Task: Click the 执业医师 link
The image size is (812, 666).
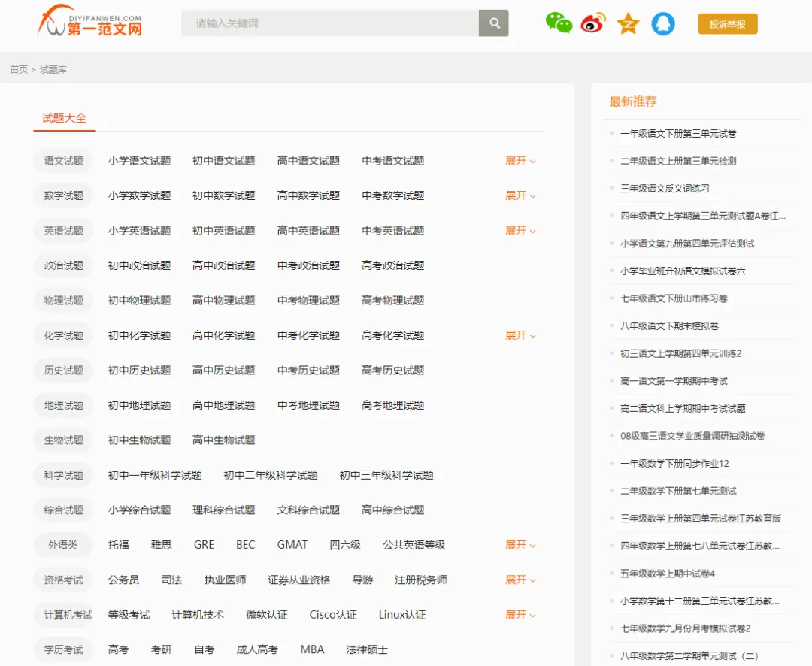Action: tap(225, 580)
